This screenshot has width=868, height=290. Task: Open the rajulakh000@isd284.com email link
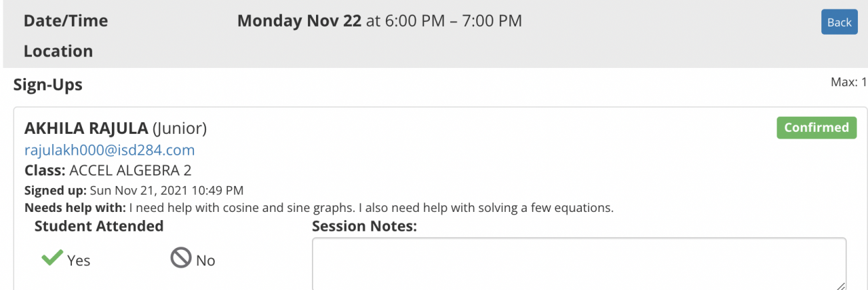(x=110, y=150)
